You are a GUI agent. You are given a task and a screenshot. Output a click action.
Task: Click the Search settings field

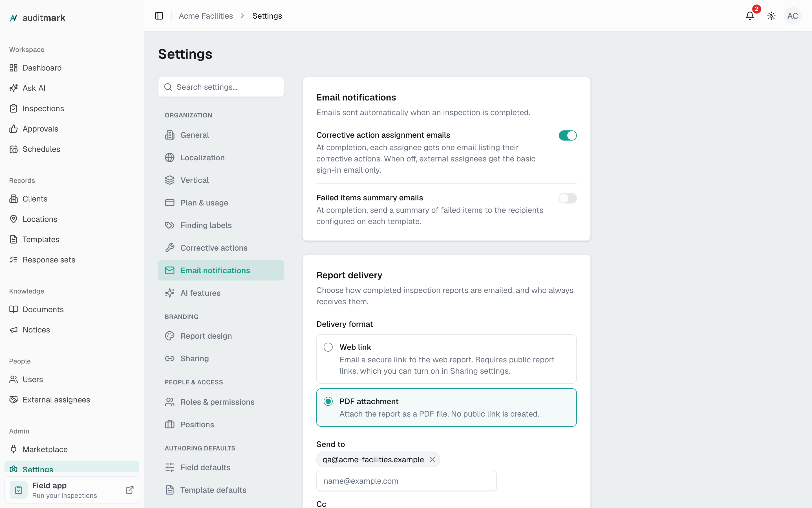coord(221,87)
